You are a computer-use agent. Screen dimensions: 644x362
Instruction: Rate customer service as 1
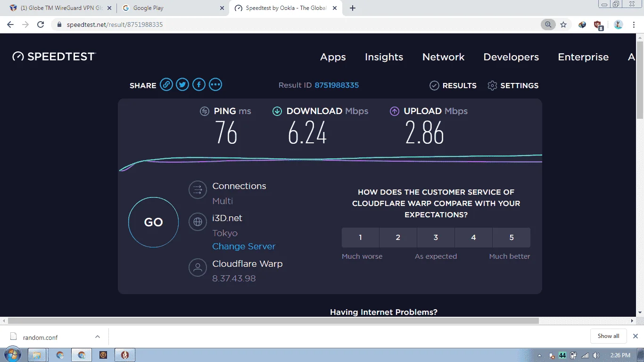[x=360, y=238]
